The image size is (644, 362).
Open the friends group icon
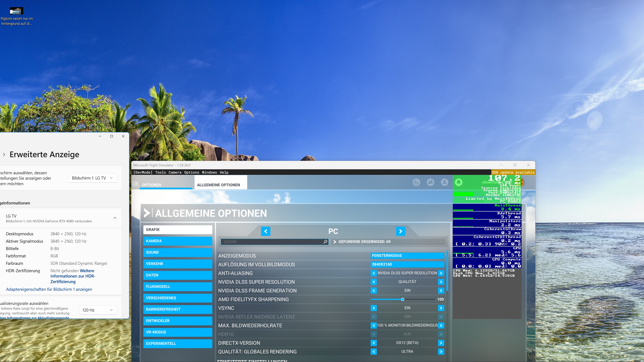[430, 182]
